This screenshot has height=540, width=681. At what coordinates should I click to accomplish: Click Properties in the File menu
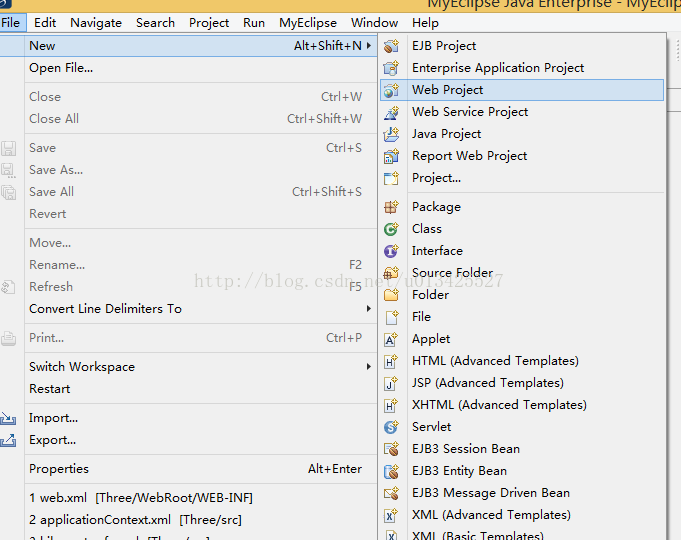click(59, 469)
